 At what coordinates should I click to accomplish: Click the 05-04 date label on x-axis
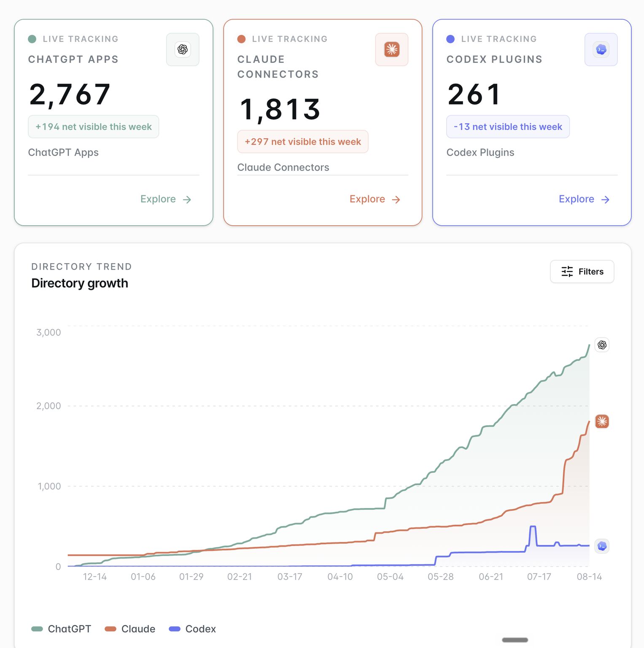(390, 577)
